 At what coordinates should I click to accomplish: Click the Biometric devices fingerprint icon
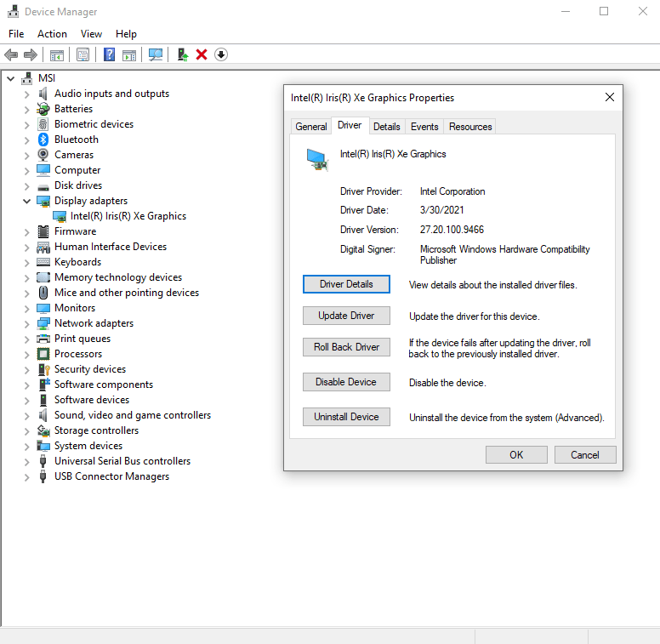43,124
